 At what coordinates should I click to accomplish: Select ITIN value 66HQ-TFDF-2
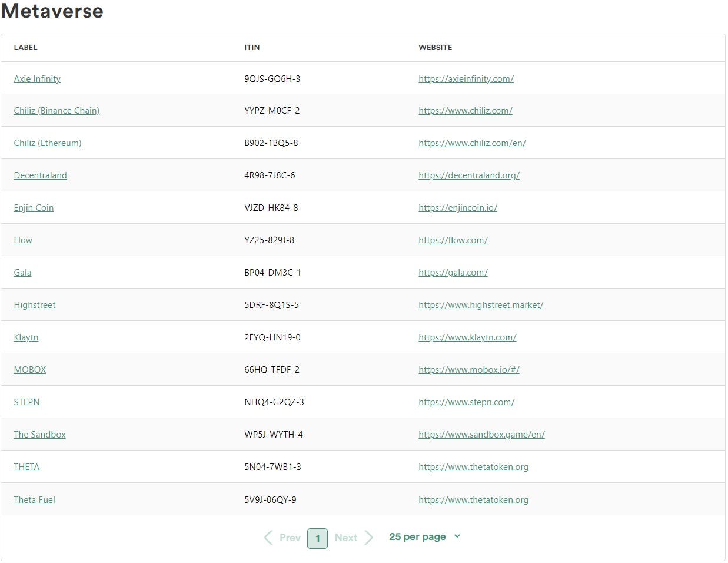point(272,370)
